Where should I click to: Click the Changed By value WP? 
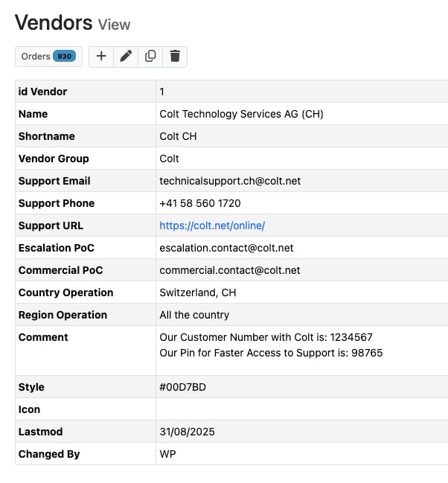click(x=167, y=454)
